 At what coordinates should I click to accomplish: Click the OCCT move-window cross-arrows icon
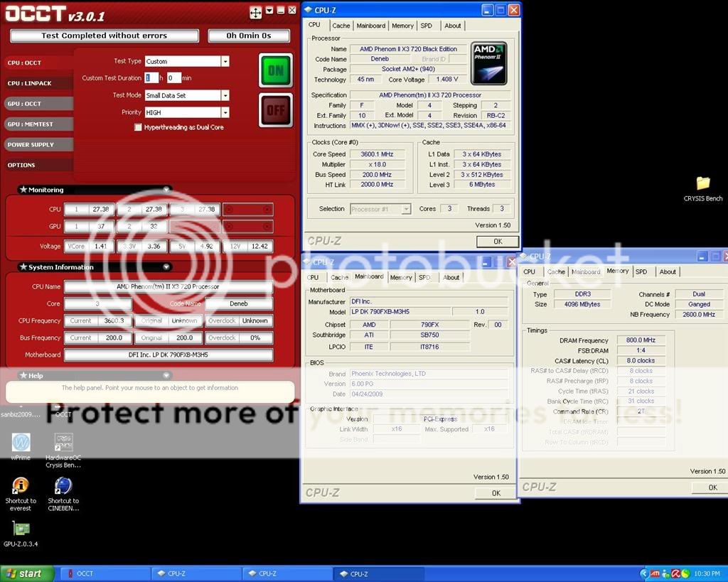[255, 13]
